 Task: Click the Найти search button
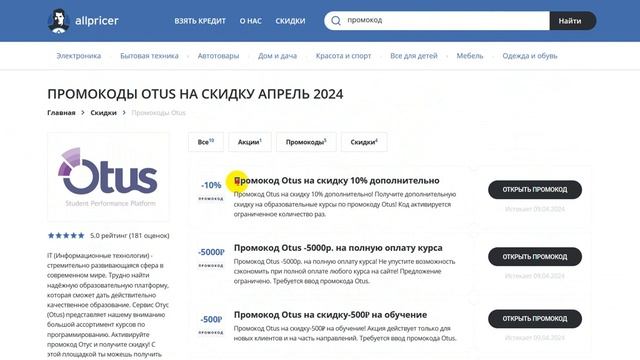pyautogui.click(x=573, y=20)
